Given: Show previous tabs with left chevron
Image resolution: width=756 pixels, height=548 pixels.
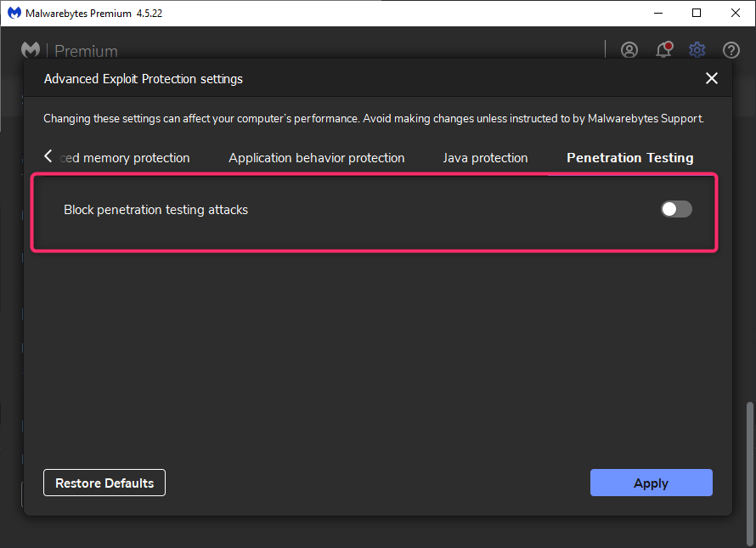Looking at the screenshot, I should (48, 156).
